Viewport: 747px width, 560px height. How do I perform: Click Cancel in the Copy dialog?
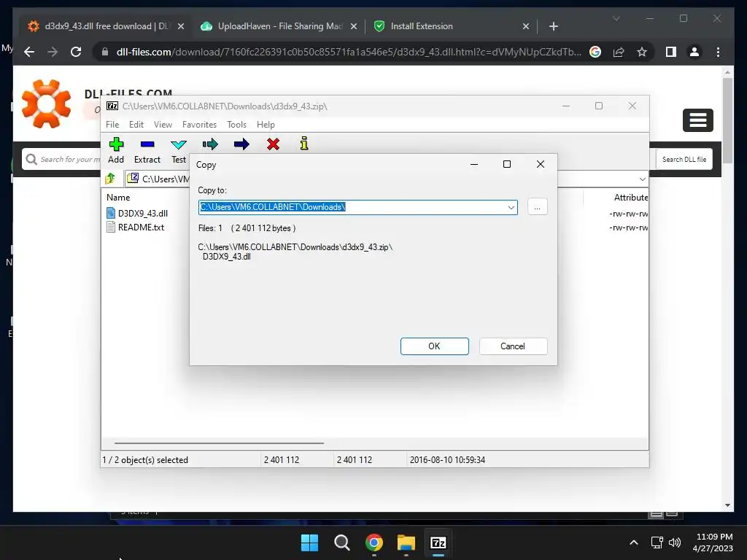coord(513,346)
